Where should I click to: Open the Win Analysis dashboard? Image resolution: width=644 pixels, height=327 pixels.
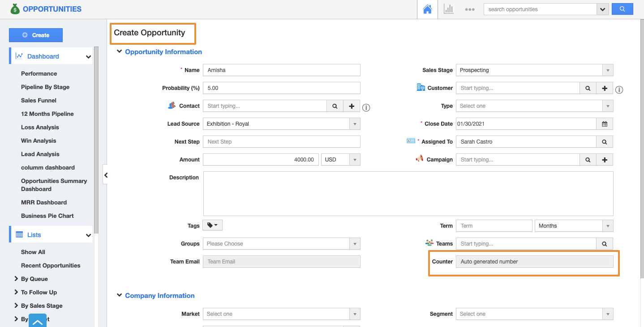click(x=39, y=140)
